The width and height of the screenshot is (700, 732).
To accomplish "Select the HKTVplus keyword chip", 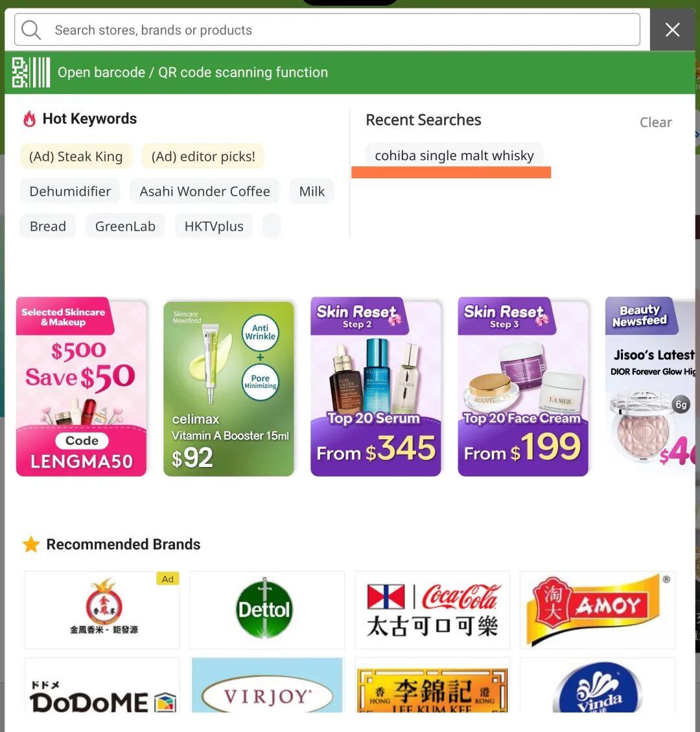I will 214,227.
